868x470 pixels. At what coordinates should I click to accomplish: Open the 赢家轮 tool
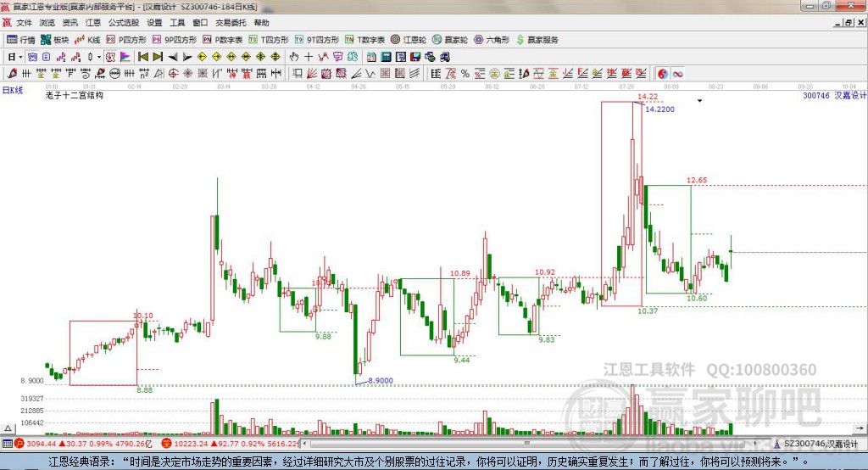tap(450, 40)
